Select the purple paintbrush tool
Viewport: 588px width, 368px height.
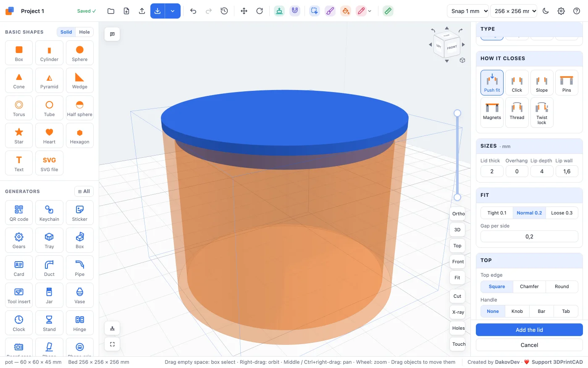click(x=330, y=11)
